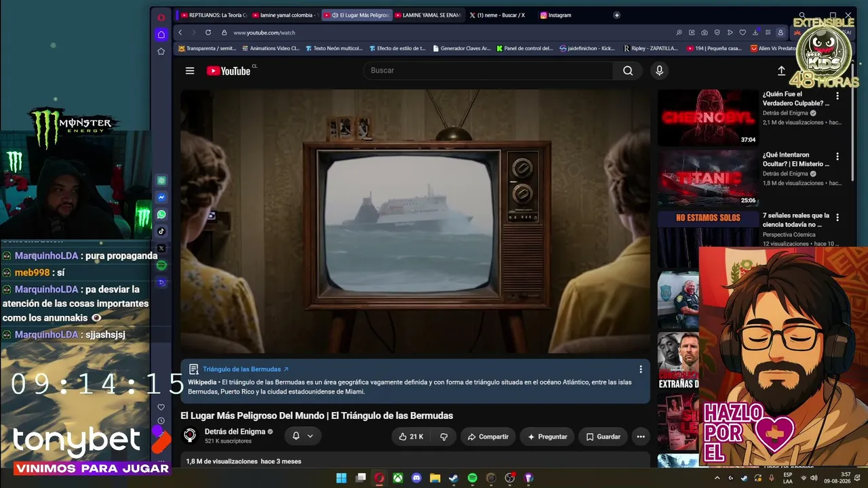Open a new browser tab with plus button
This screenshot has height=488, width=868.
pyautogui.click(x=616, y=15)
